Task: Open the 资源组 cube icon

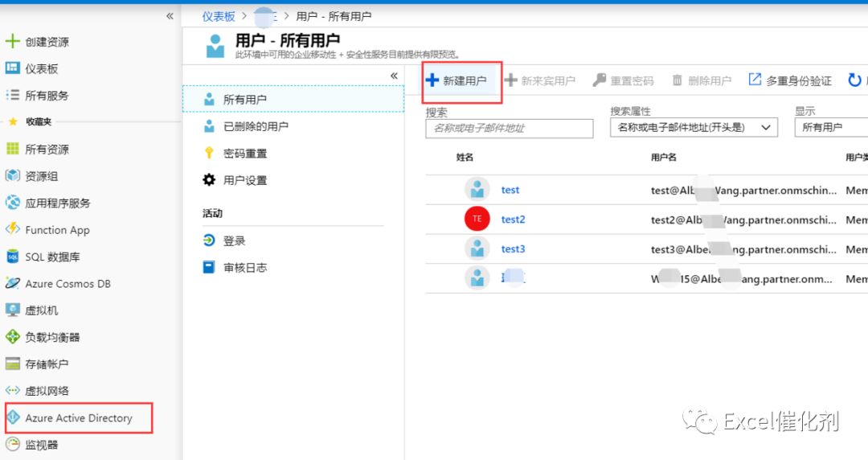Action: (x=12, y=175)
